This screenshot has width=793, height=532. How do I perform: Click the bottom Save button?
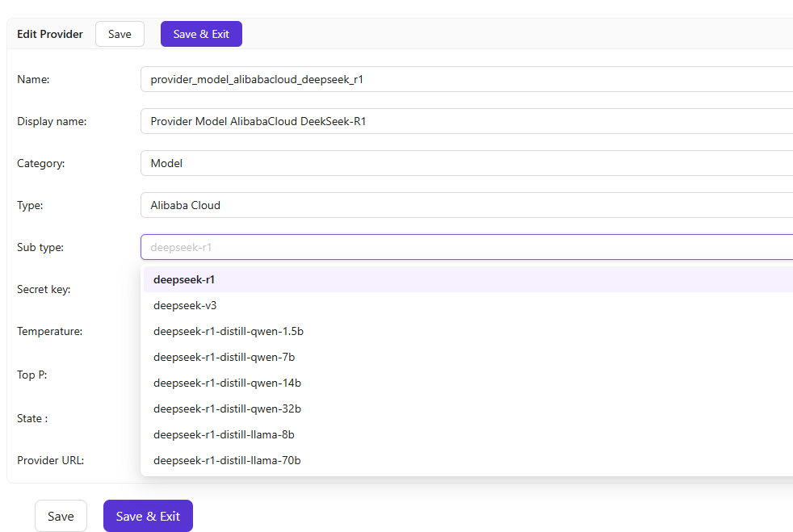tap(61, 515)
